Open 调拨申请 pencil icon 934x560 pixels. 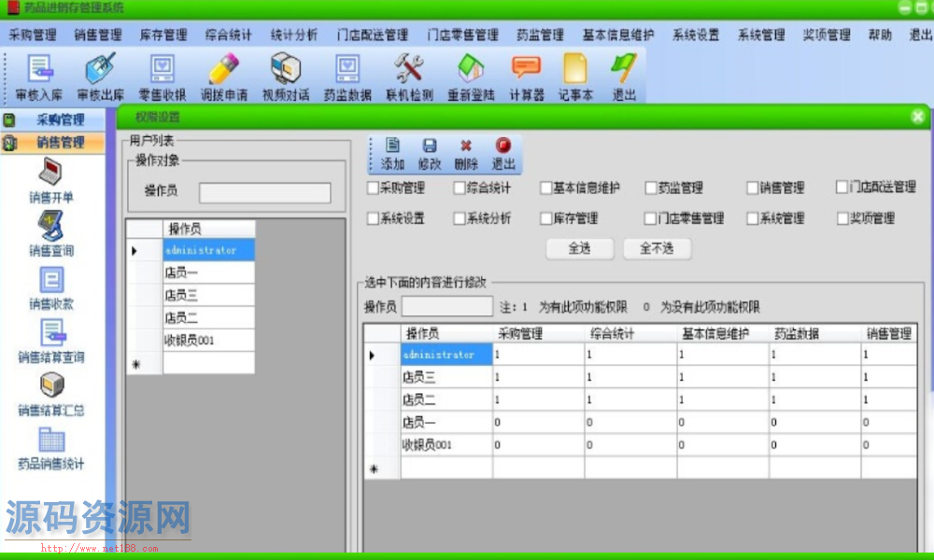224,77
